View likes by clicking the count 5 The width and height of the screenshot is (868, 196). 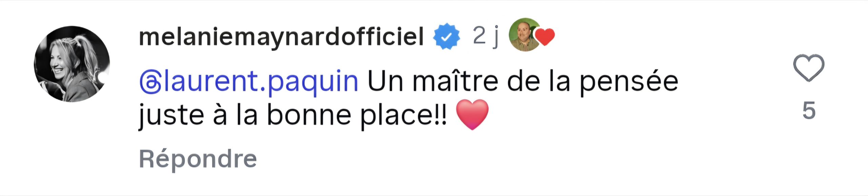pyautogui.click(x=809, y=111)
